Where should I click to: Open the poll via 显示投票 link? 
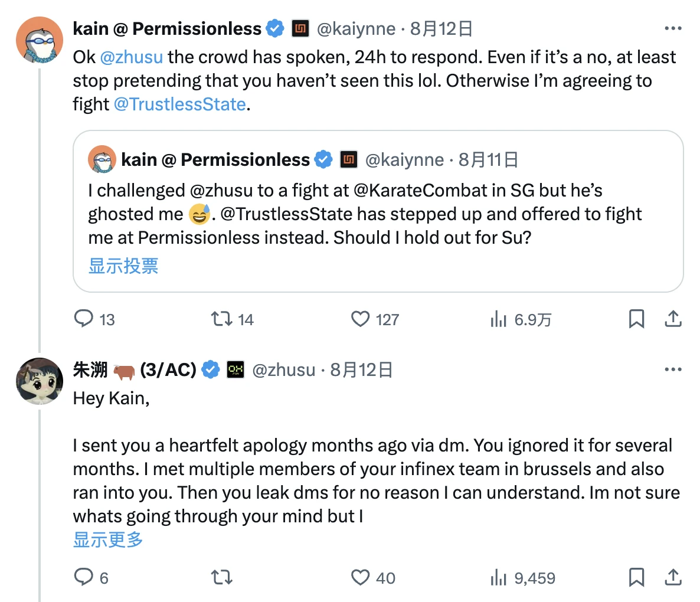coord(123,266)
